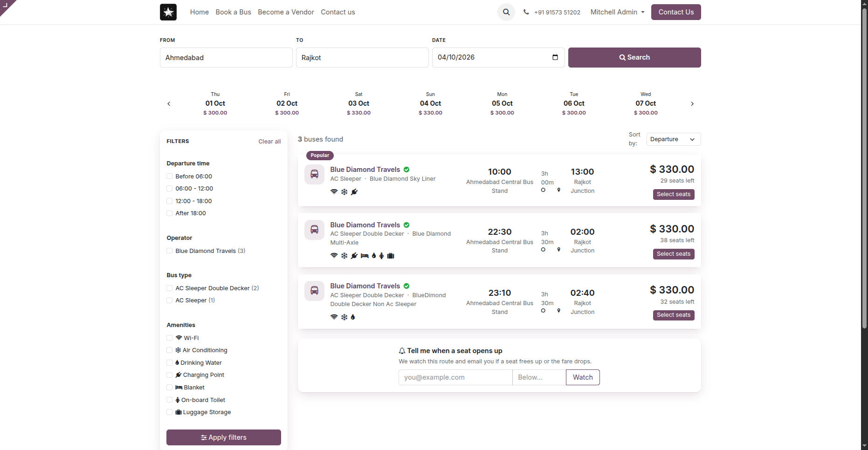Click the Watch alert button
868x450 pixels.
click(583, 377)
